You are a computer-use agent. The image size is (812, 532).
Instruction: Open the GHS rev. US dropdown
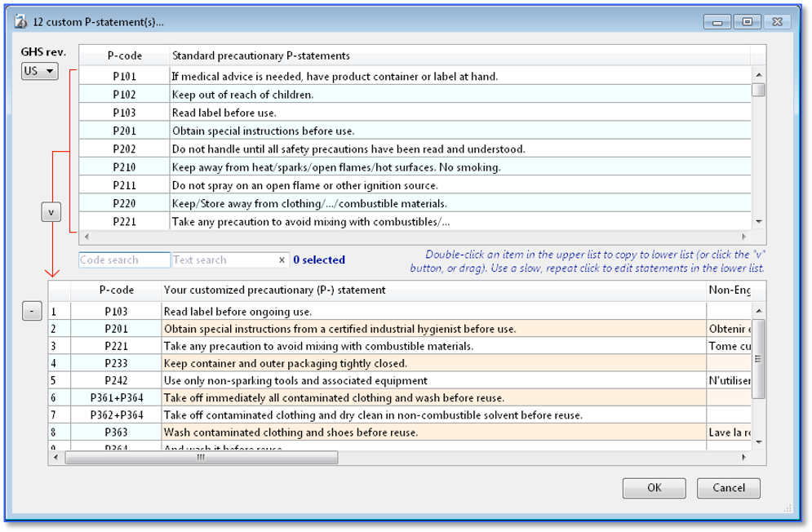[x=39, y=71]
